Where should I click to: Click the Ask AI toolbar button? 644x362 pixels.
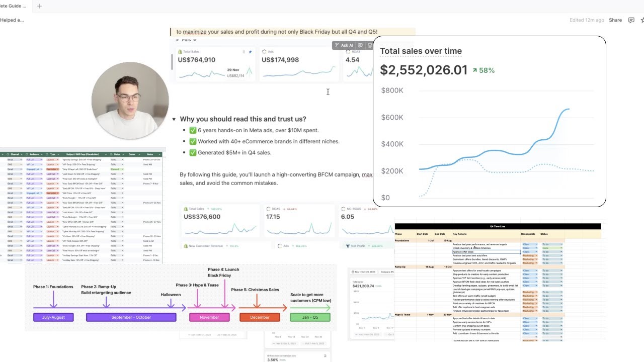click(x=344, y=45)
